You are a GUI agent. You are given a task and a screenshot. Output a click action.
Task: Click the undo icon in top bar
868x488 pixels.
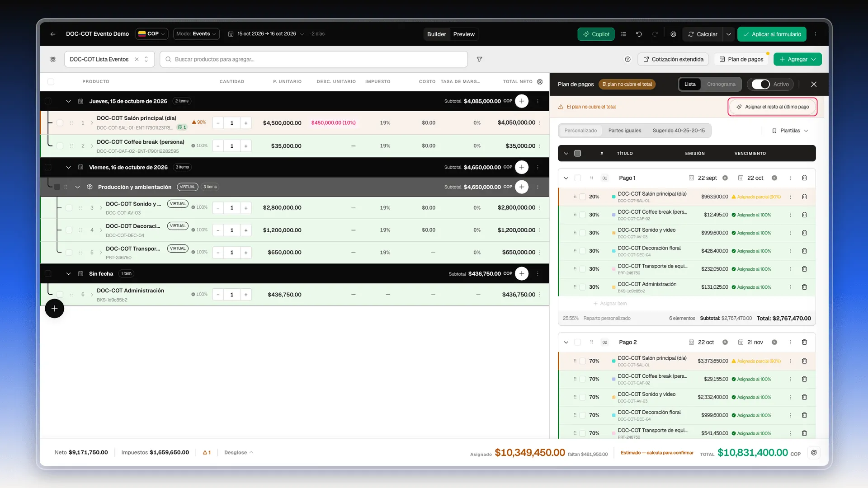pyautogui.click(x=639, y=34)
